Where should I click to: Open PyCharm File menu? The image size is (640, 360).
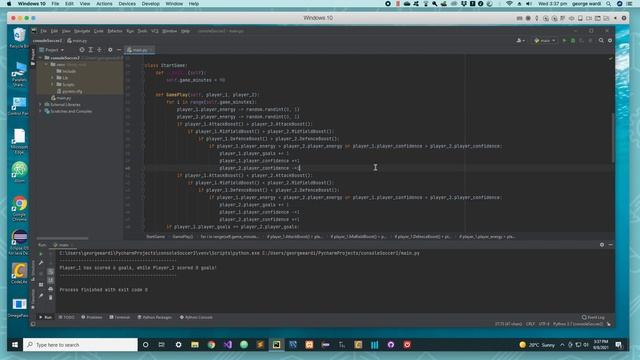(43, 31)
